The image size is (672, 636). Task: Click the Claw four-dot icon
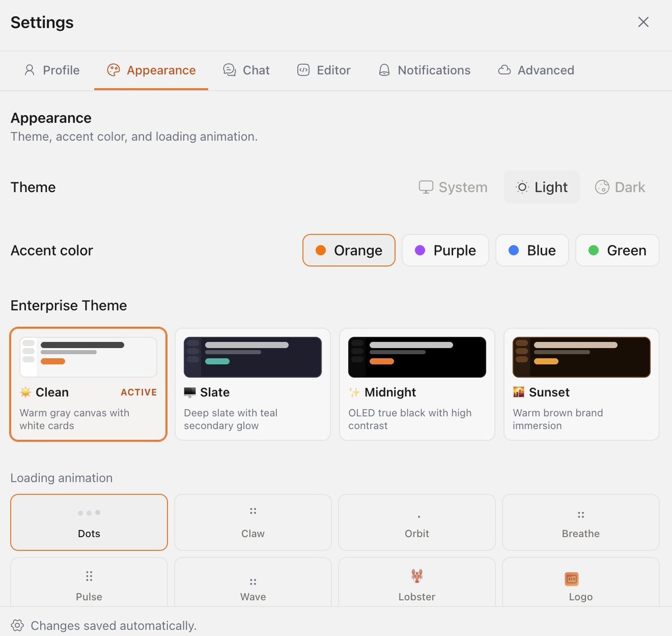253,511
